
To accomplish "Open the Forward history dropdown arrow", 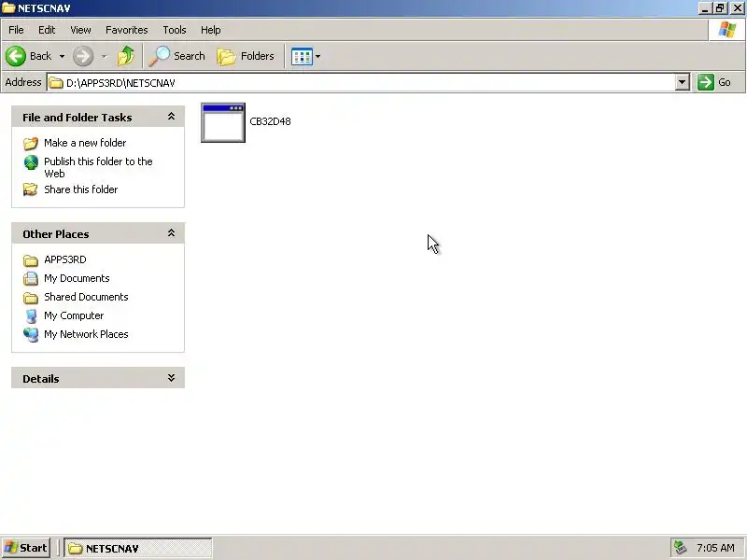I will (104, 57).
